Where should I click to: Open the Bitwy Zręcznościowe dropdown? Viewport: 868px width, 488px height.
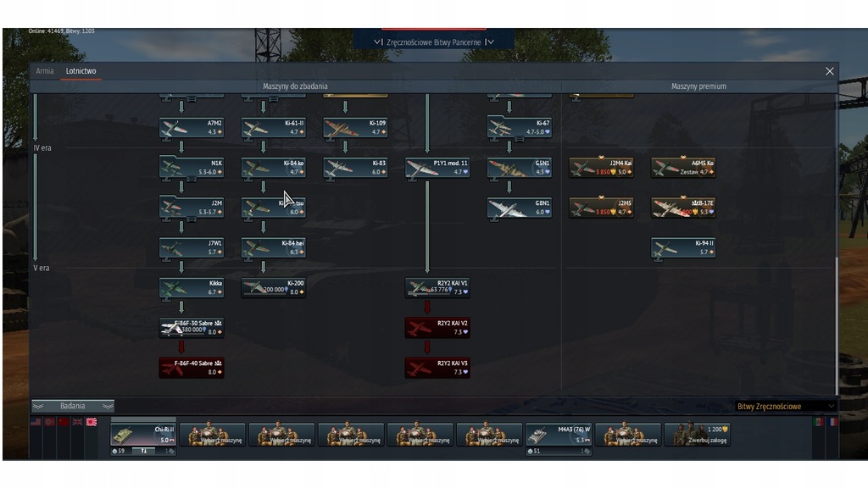[785, 406]
